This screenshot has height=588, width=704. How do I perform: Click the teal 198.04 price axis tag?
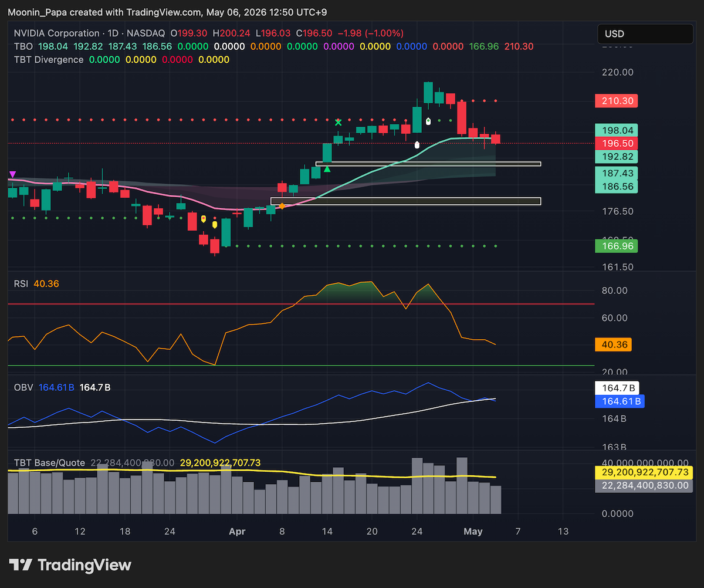coord(616,130)
